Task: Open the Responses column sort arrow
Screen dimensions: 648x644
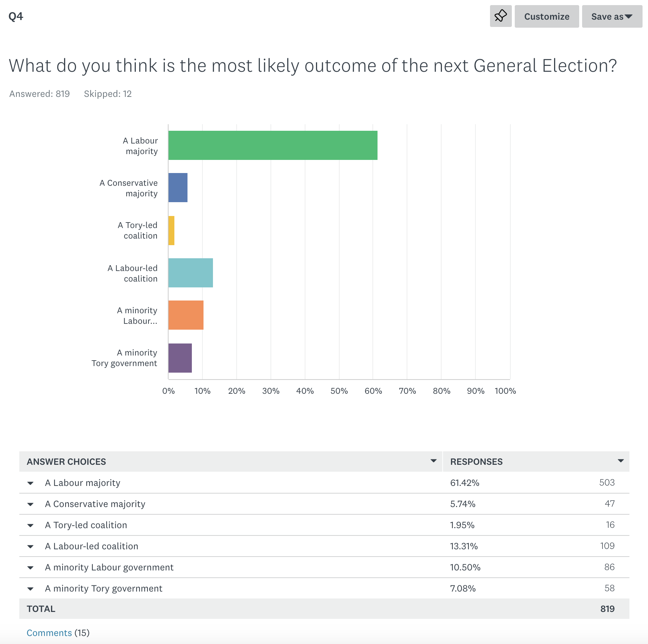Action: (x=621, y=461)
